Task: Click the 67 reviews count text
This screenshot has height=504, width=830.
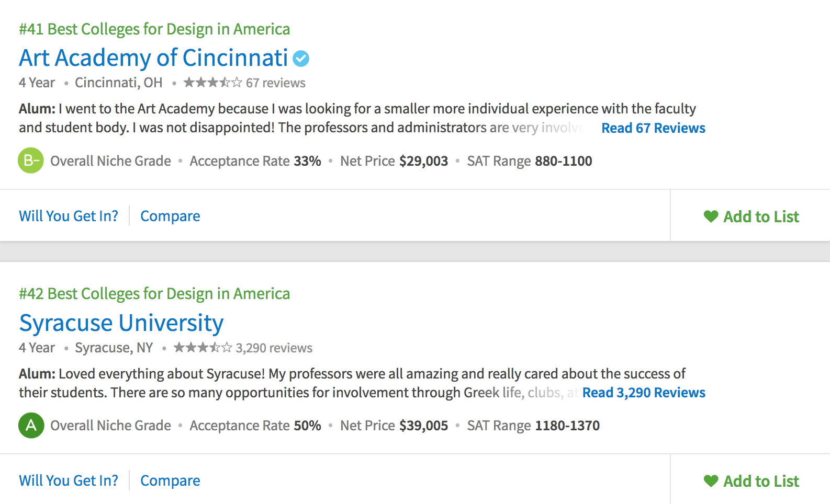Action: point(276,83)
